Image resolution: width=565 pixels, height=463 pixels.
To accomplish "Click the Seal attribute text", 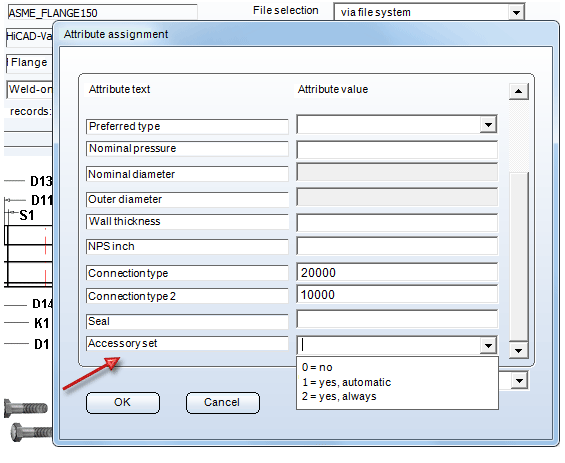I will (187, 321).
